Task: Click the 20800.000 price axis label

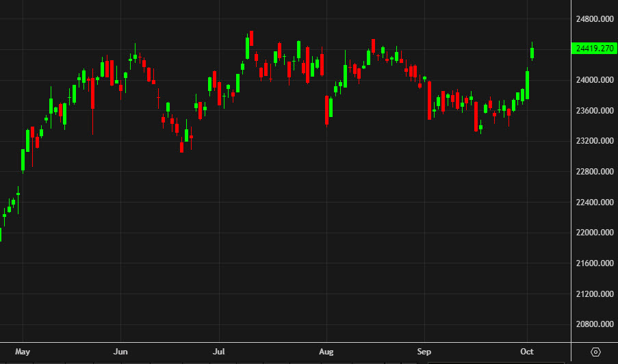Action: tap(593, 324)
